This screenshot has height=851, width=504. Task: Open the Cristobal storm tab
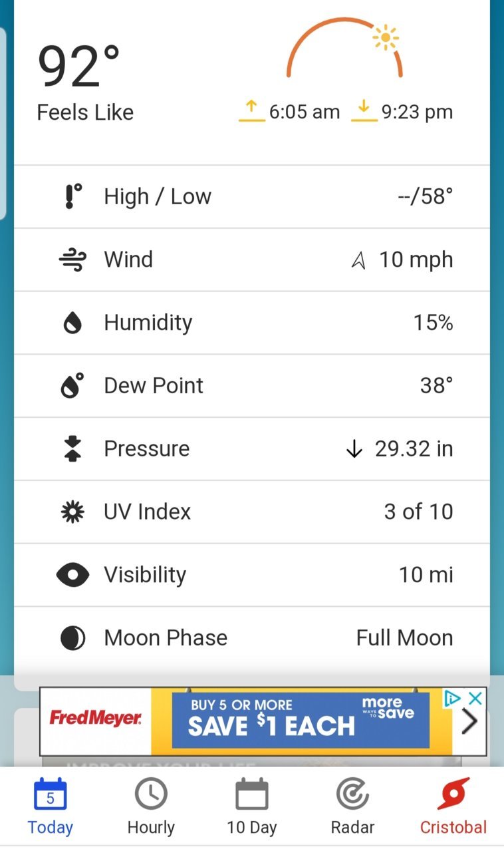pos(453,806)
